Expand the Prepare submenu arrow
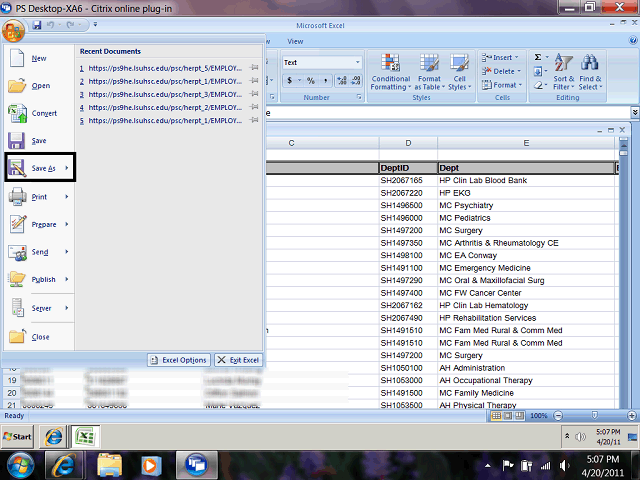 tap(67, 224)
